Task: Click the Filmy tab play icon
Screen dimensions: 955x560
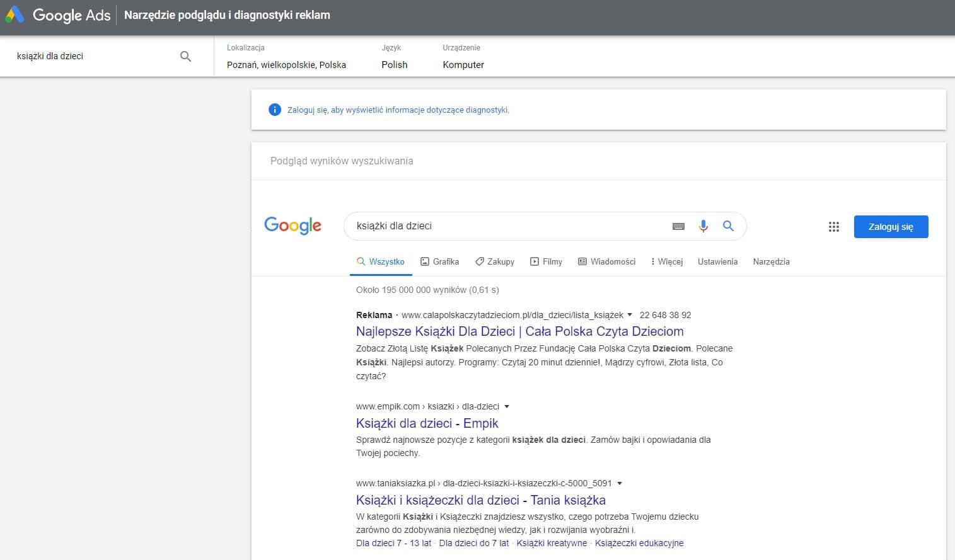Action: point(535,261)
